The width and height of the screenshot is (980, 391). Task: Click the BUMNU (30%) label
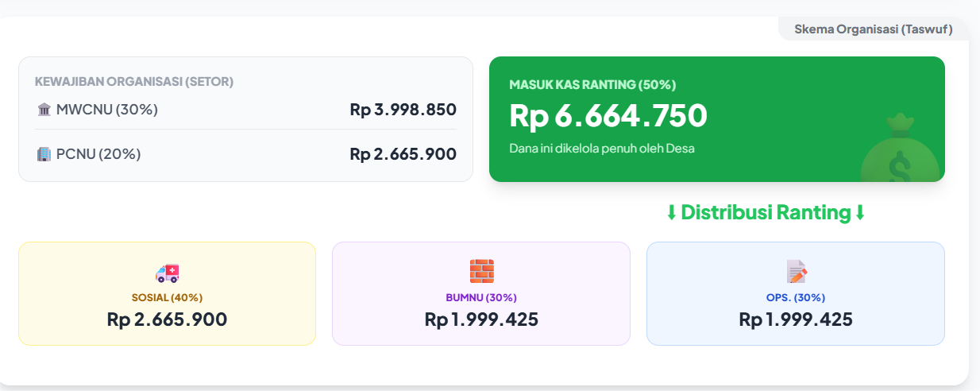click(x=481, y=298)
